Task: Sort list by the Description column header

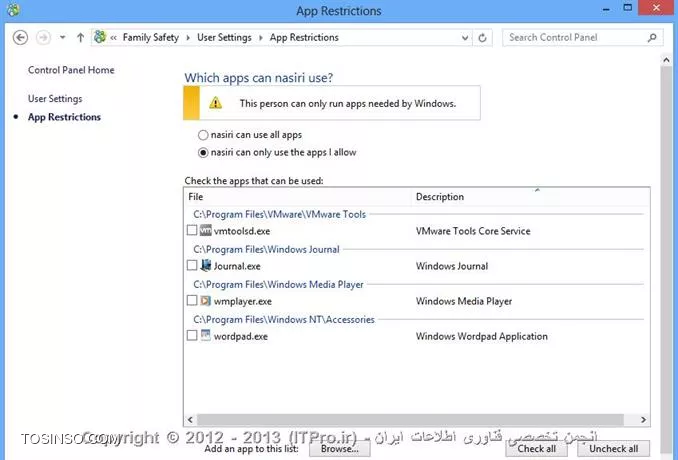Action: (531, 197)
